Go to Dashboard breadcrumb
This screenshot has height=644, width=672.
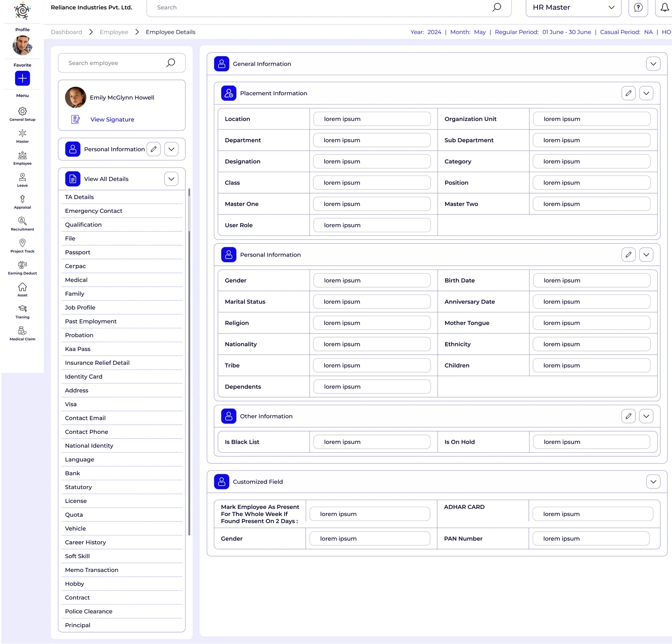pyautogui.click(x=66, y=32)
